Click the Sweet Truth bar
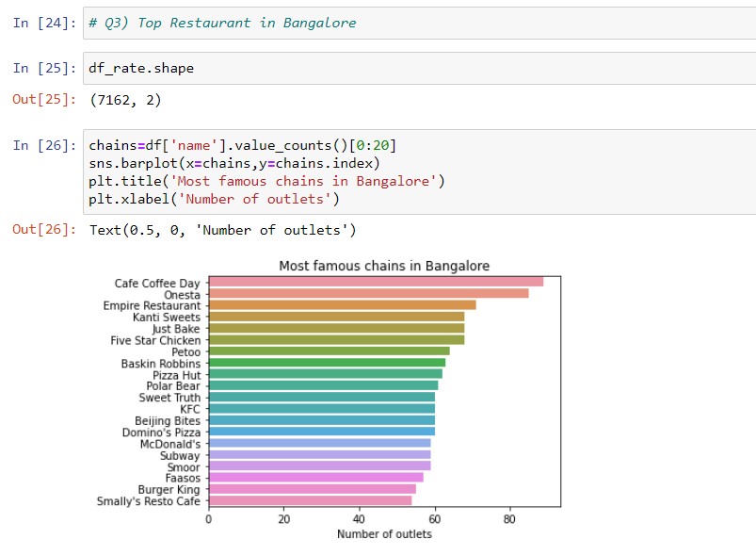The width and height of the screenshot is (756, 555). (322, 397)
